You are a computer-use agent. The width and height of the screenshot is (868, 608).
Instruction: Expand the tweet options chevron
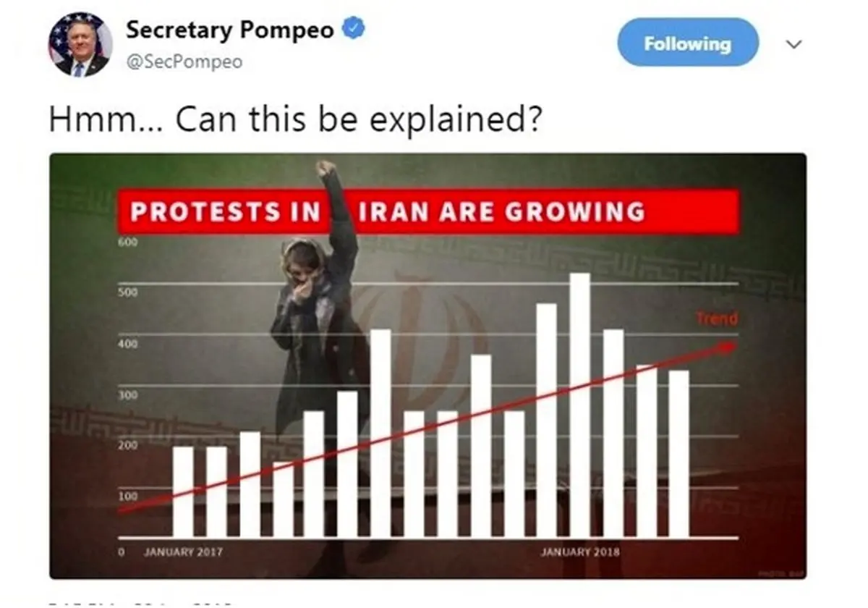tap(793, 44)
